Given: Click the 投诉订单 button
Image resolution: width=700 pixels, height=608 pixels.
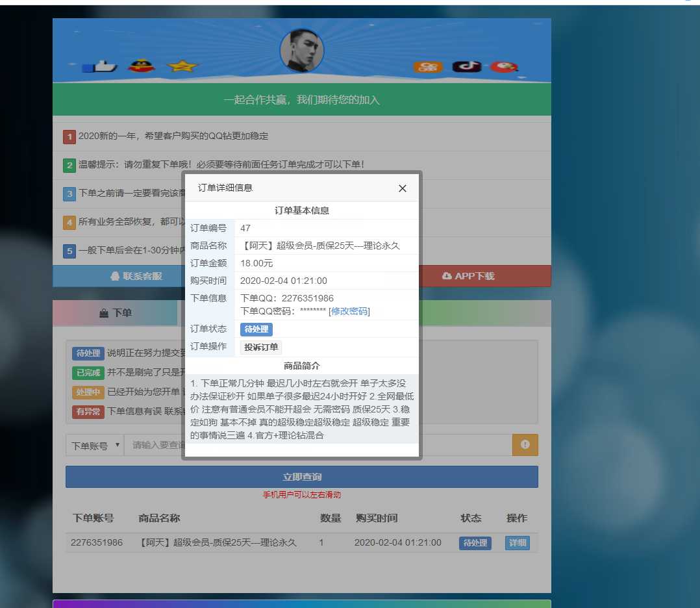Looking at the screenshot, I should [261, 347].
